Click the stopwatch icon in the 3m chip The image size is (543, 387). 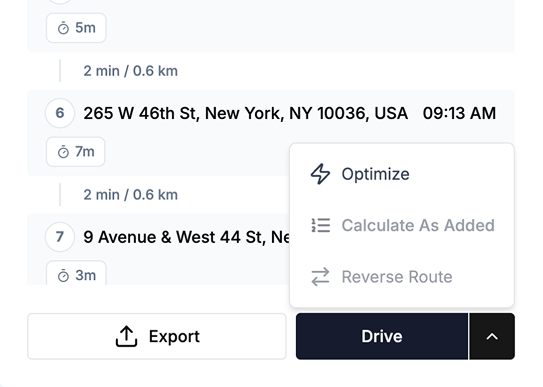[63, 276]
